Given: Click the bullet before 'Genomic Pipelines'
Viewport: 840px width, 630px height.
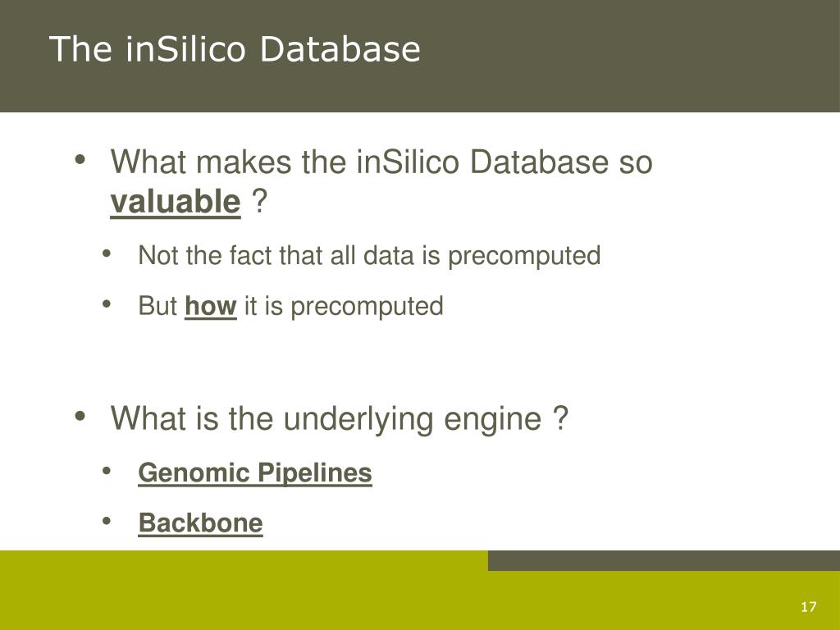Looking at the screenshot, I should pyautogui.click(x=107, y=471).
